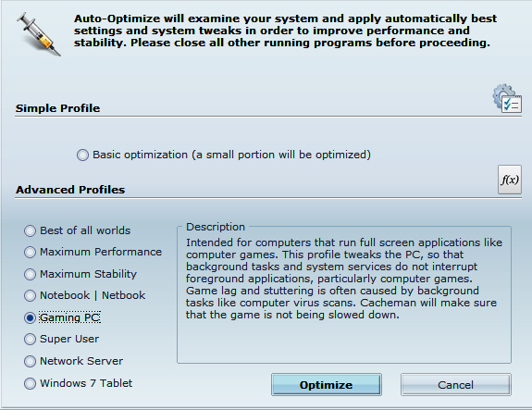This screenshot has width=532, height=410.
Task: Dismiss the dialog with Cancel
Action: coord(455,385)
